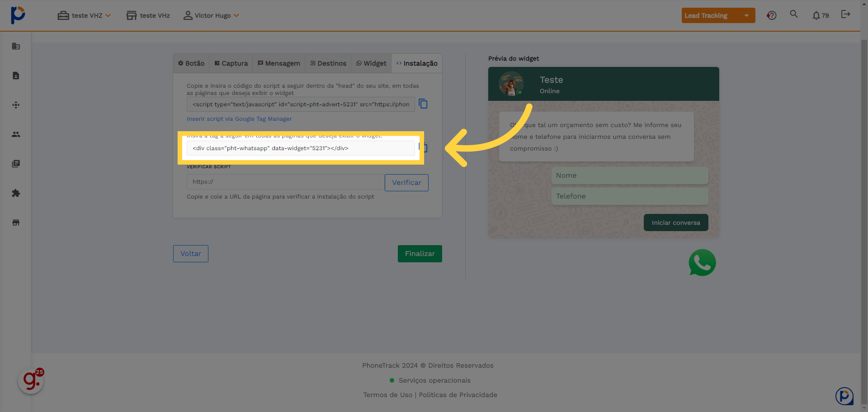Open the store sidebar icon
The height and width of the screenshot is (412, 868).
(x=16, y=223)
